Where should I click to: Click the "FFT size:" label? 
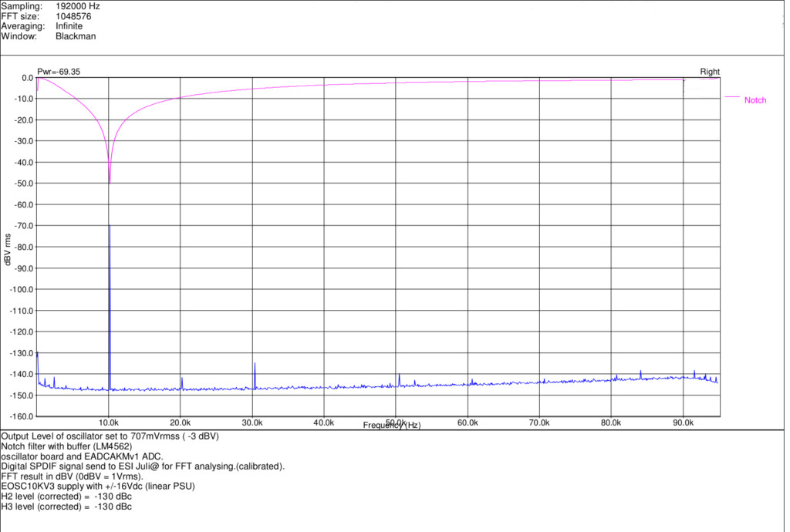pos(20,16)
